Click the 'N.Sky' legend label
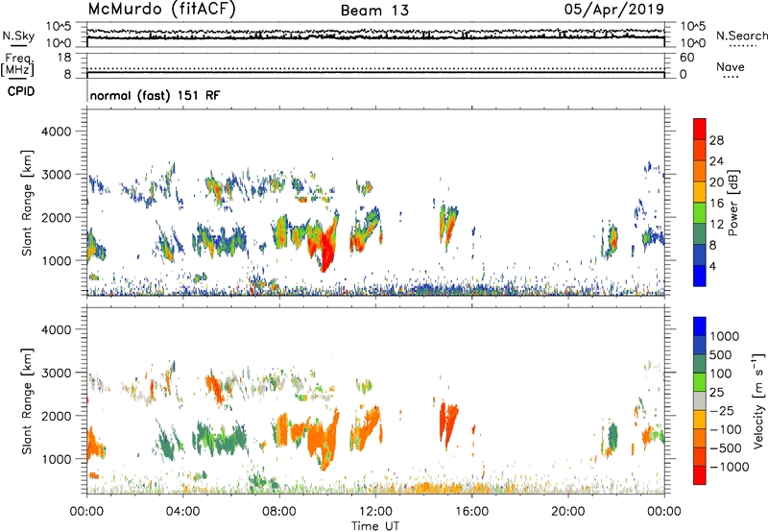The height and width of the screenshot is (532, 768). (x=18, y=36)
